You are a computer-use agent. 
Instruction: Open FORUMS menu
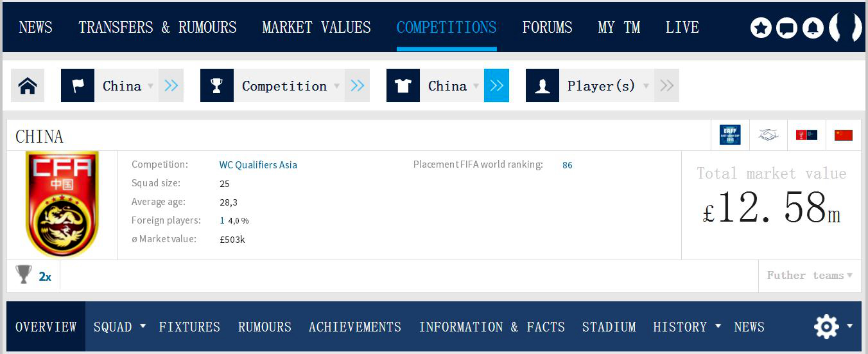(x=547, y=28)
